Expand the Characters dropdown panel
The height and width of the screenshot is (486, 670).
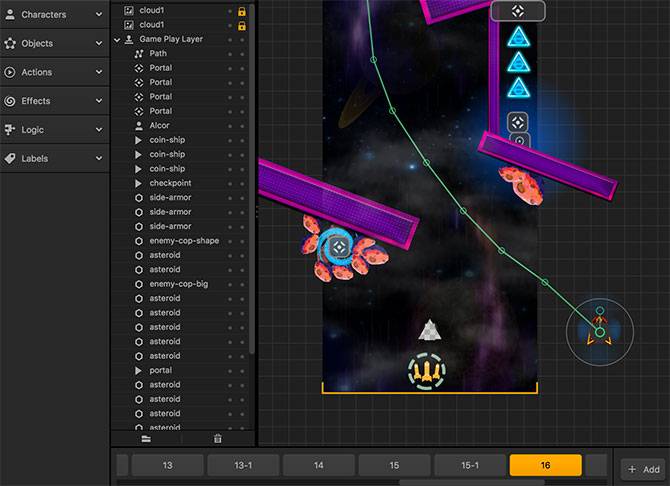click(98, 15)
